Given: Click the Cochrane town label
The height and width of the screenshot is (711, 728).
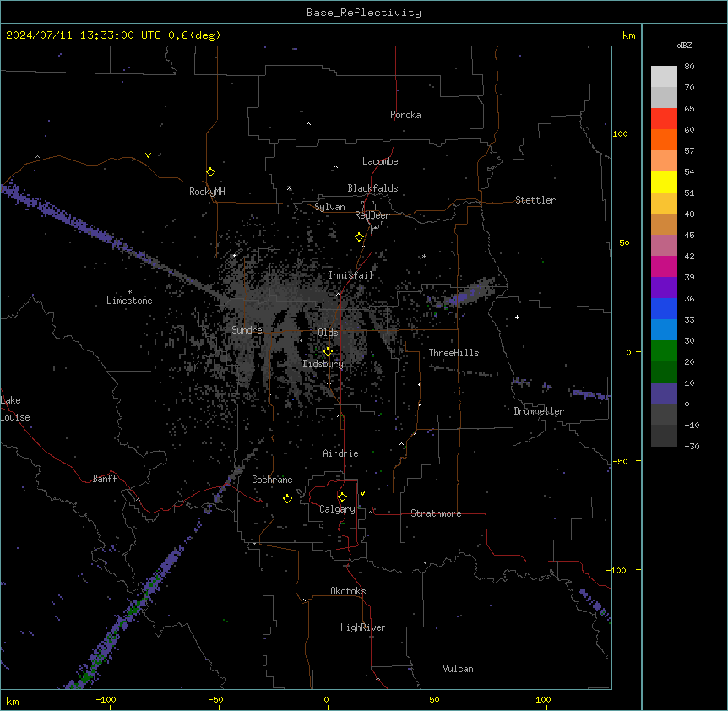Looking at the screenshot, I should point(272,480).
